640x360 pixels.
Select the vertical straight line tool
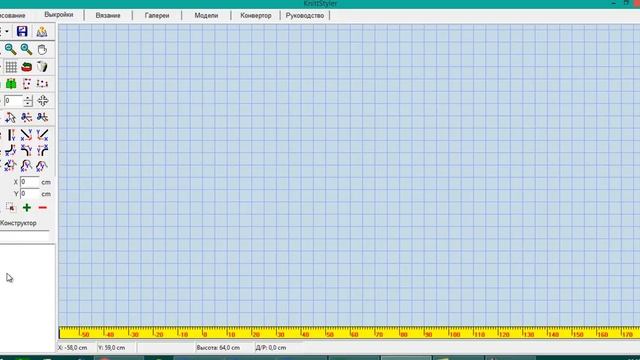(x=11, y=135)
